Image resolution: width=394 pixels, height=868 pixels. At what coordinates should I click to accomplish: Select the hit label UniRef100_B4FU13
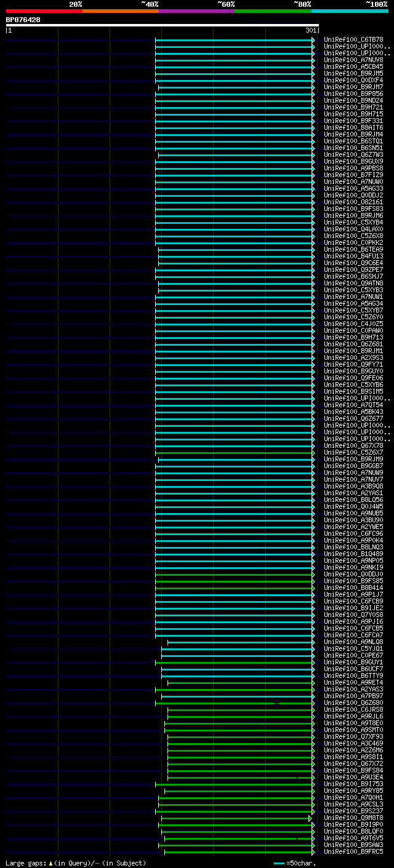coord(353,257)
